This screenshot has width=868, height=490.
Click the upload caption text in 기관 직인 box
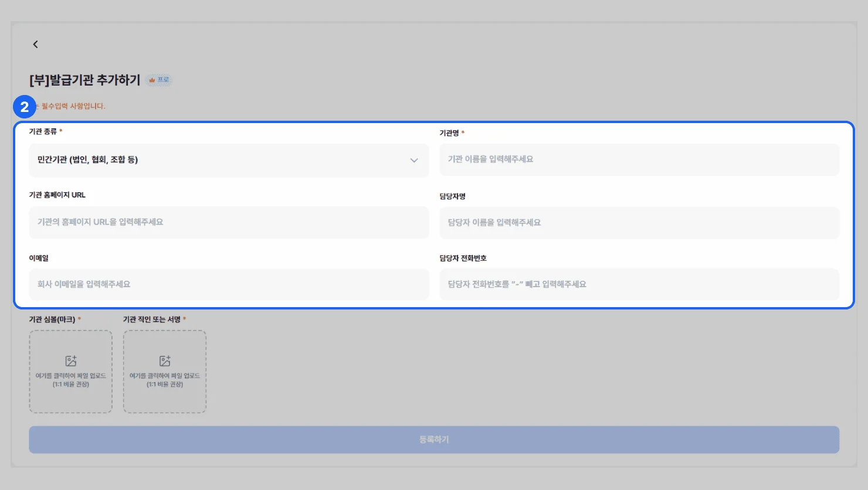[x=165, y=380]
